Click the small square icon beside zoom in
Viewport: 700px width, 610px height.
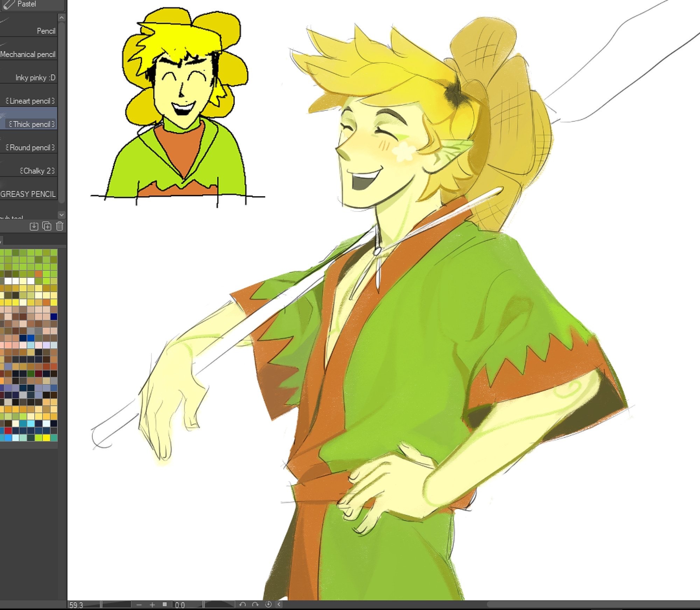[x=165, y=605]
